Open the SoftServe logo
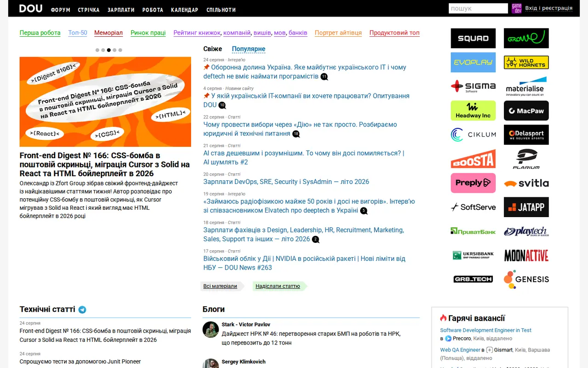Image resolution: width=588 pixels, height=368 pixels. click(x=473, y=207)
